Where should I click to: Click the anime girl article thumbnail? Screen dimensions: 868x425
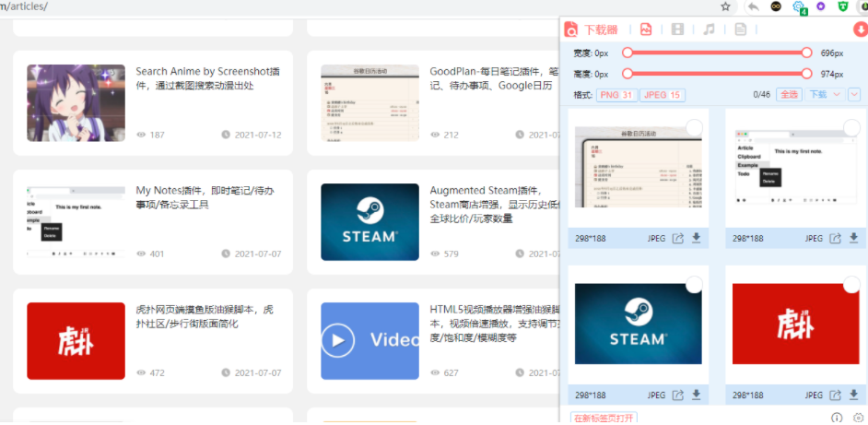[76, 103]
